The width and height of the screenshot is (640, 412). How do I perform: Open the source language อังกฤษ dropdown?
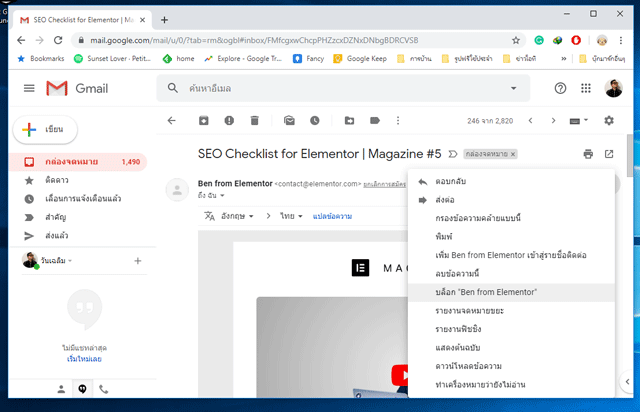[237, 216]
